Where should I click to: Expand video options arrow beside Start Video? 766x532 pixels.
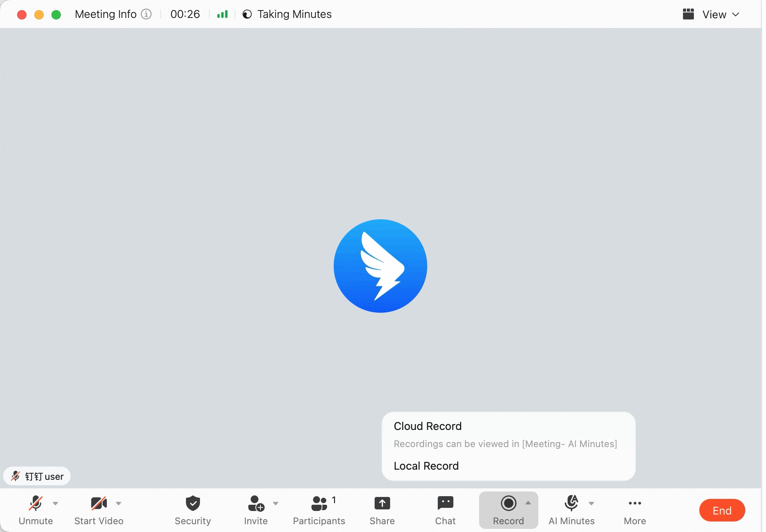click(119, 503)
